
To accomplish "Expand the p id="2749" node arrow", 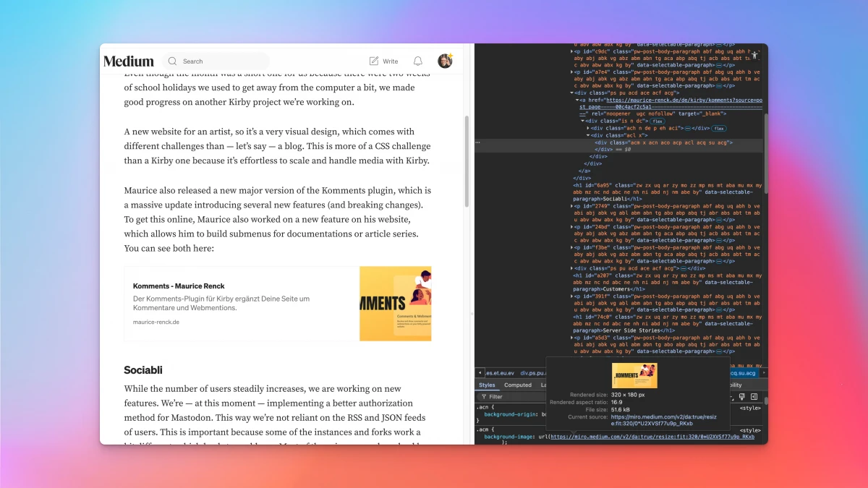I will pyautogui.click(x=572, y=206).
